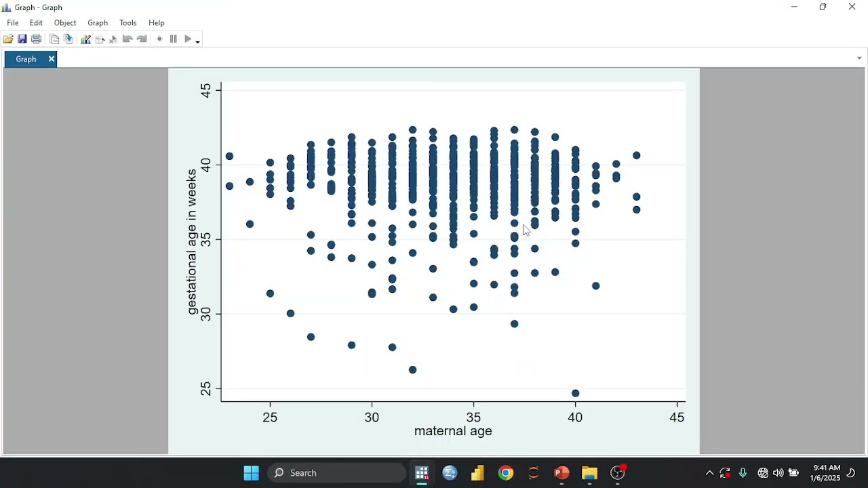Viewport: 868px width, 488px height.
Task: Open the Tools menu
Action: pyautogui.click(x=128, y=23)
